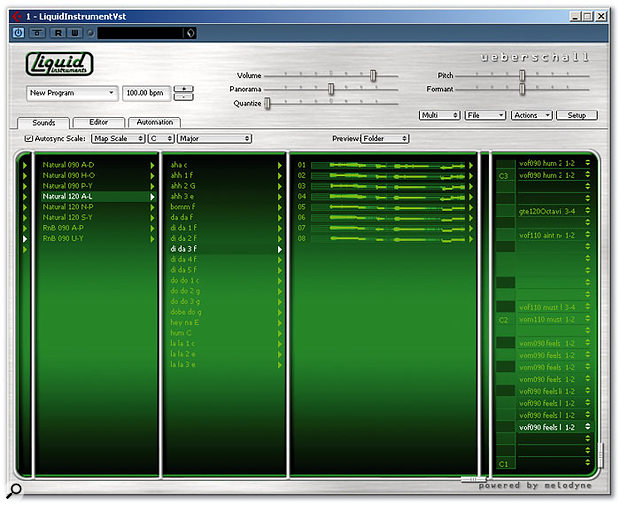Screen dimensions: 620x505
Task: Expand arrow beside 'di da 3 f'
Action: (x=280, y=249)
